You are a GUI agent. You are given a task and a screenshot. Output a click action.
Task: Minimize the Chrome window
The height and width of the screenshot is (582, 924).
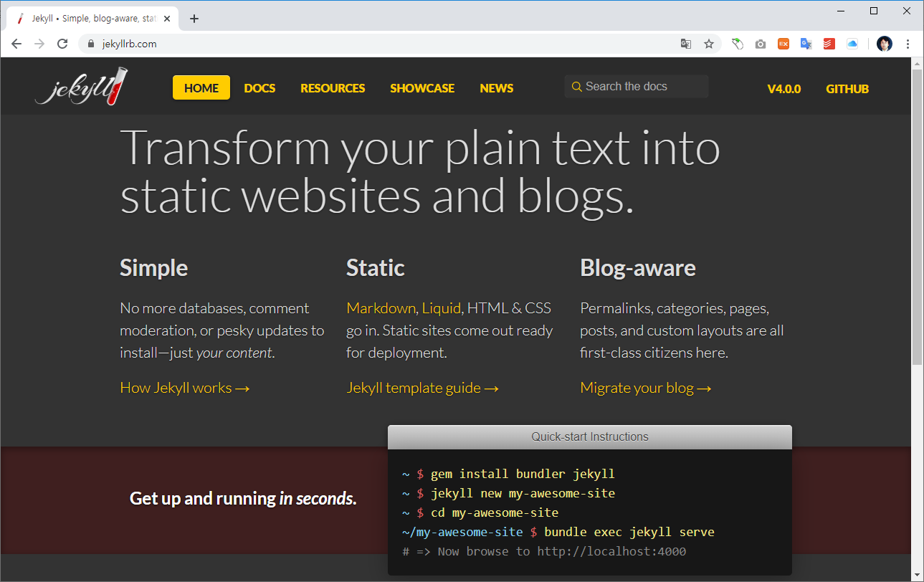coord(841,11)
